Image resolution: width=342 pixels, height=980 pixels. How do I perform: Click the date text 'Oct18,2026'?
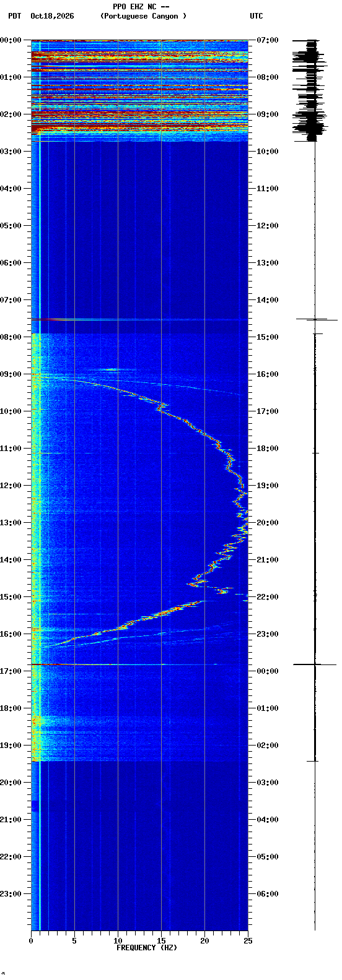tap(52, 16)
